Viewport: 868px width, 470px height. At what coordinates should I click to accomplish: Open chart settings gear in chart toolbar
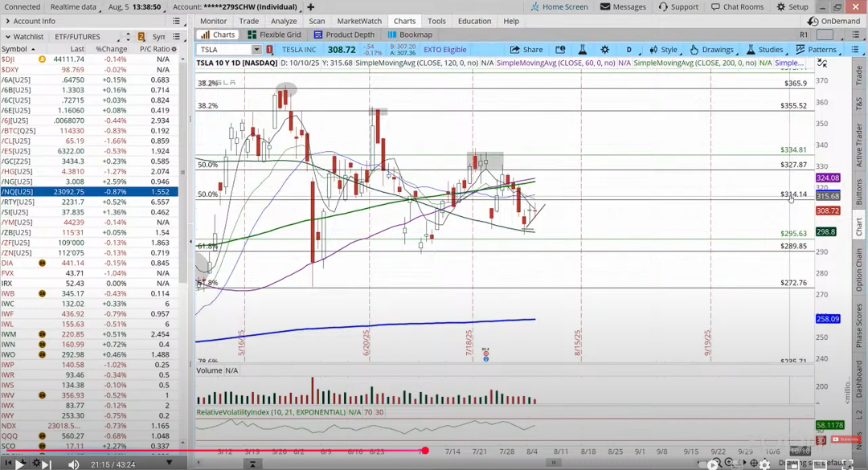[x=605, y=49]
